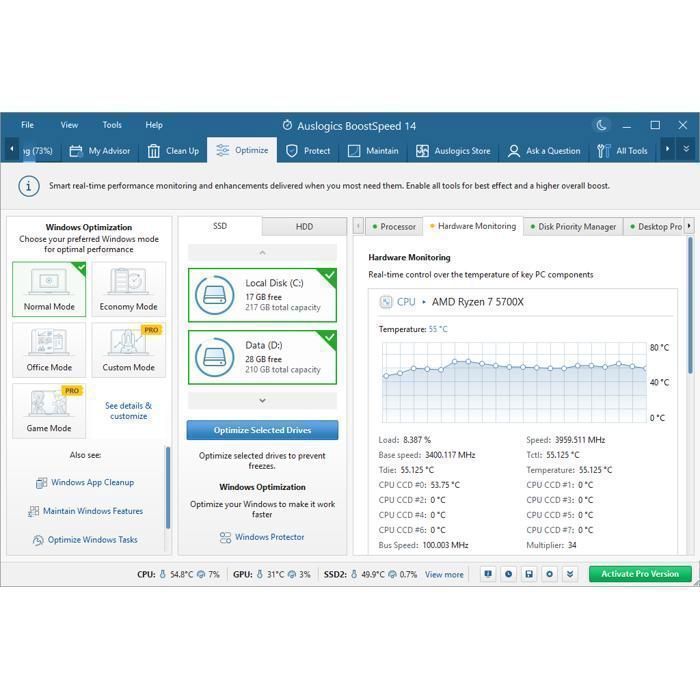Click status bar double chevron down icon
Viewport: 700px width, 700px height.
570,574
